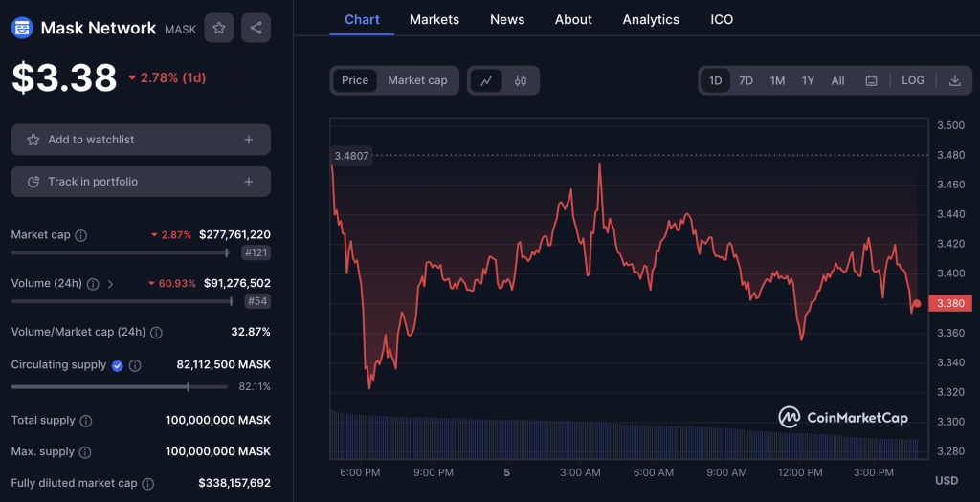
Task: Open the About tab
Action: click(573, 19)
